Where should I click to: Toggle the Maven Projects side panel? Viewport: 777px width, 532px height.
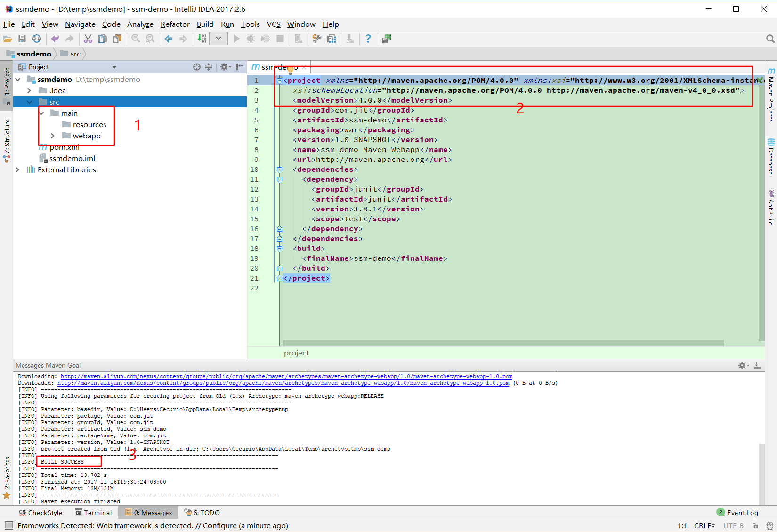click(x=771, y=95)
